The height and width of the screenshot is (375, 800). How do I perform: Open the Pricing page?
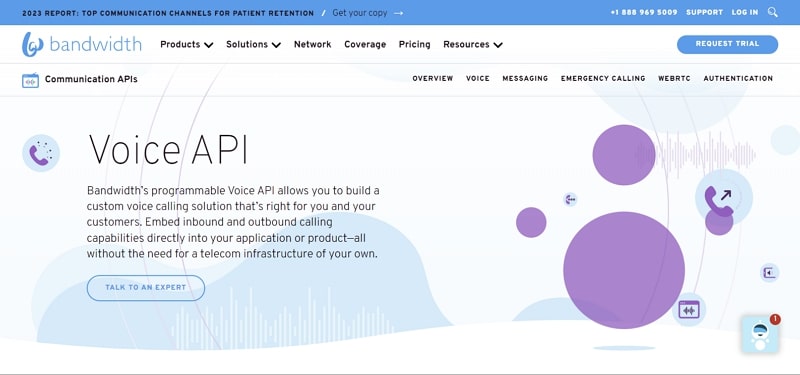click(414, 44)
